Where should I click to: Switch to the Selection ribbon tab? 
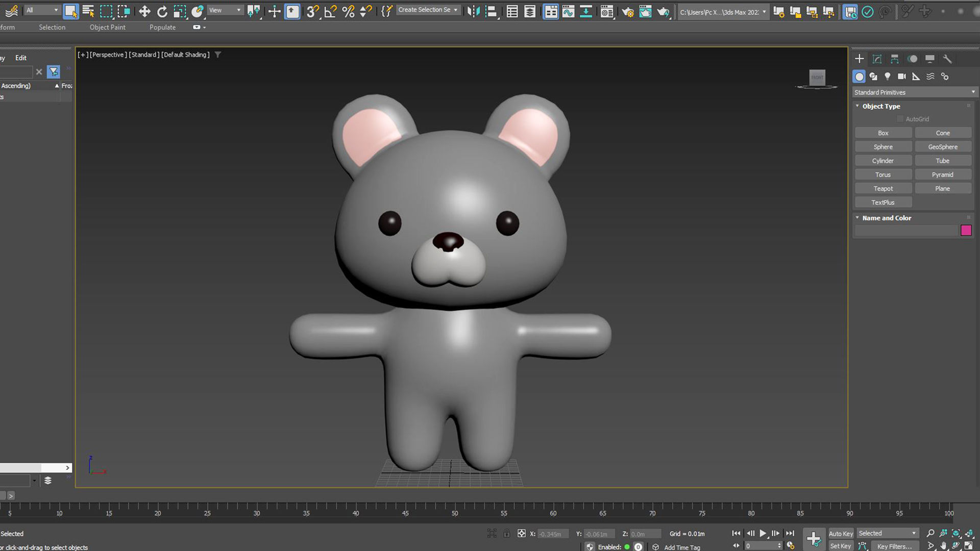pos(52,27)
